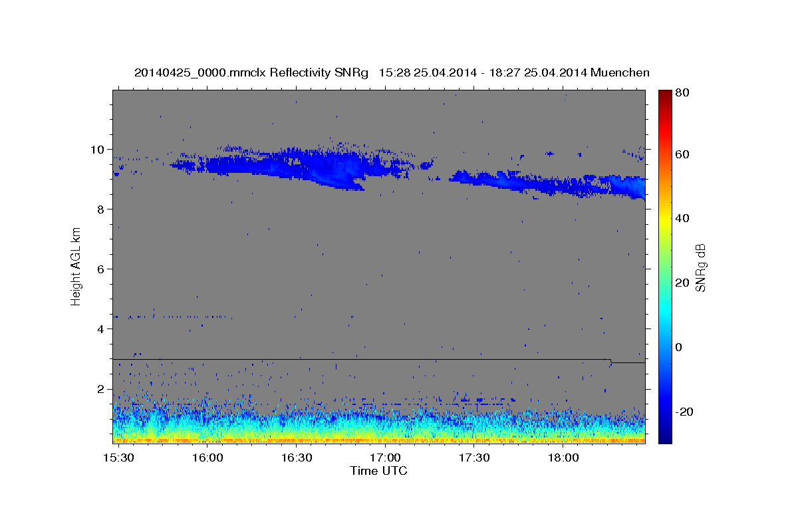
Task: Click the colorbar value 40
Action: pos(682,218)
